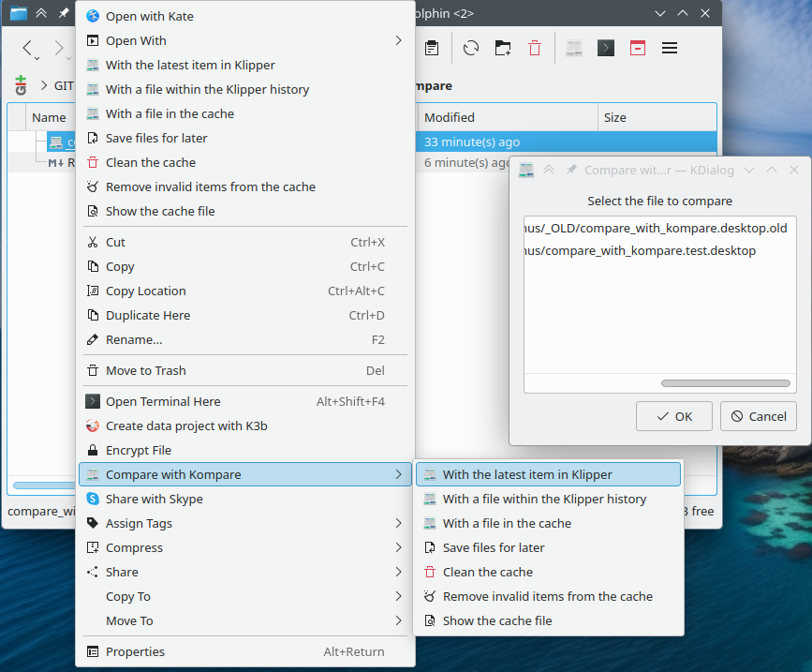Expand the Share submenu arrow
Viewport: 812px width, 672px height.
click(x=398, y=572)
